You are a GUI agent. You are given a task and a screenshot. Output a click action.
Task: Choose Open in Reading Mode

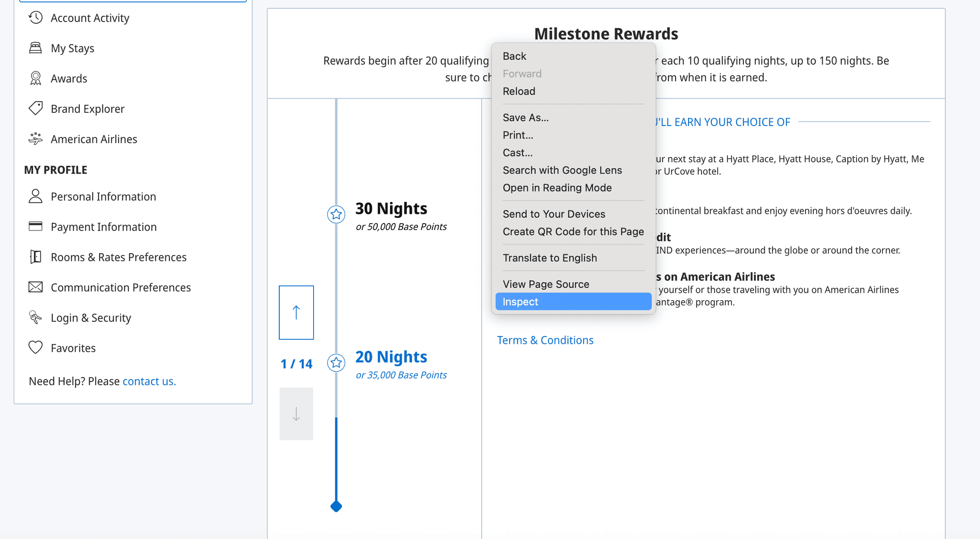573,188
